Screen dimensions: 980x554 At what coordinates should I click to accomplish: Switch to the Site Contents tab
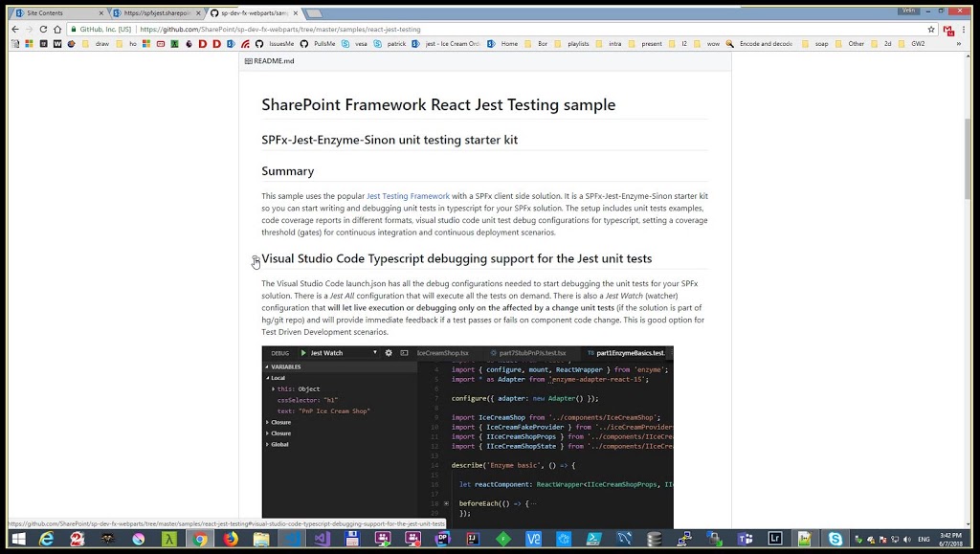click(x=56, y=12)
